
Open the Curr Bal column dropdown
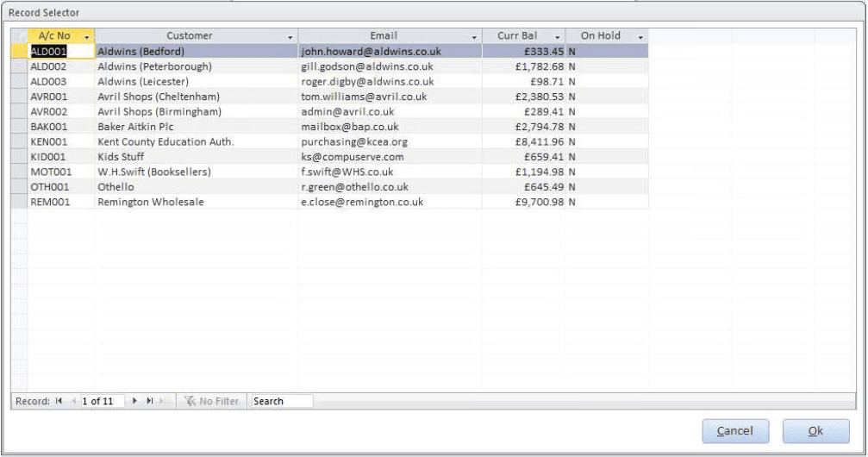557,37
